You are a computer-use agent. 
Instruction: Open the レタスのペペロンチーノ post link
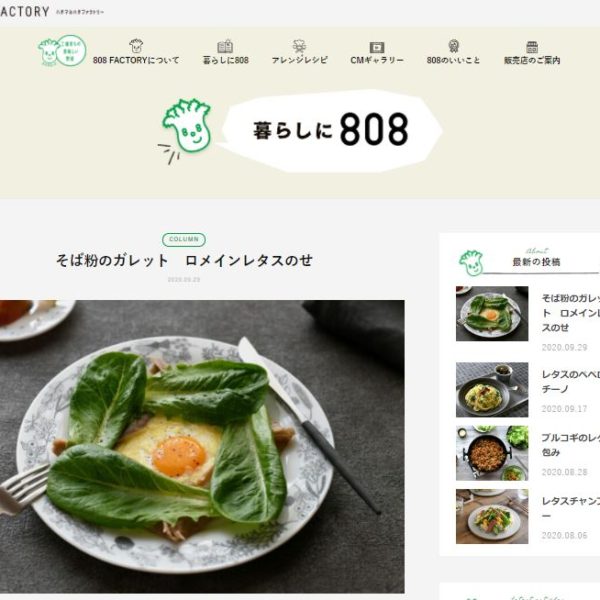[x=571, y=382]
